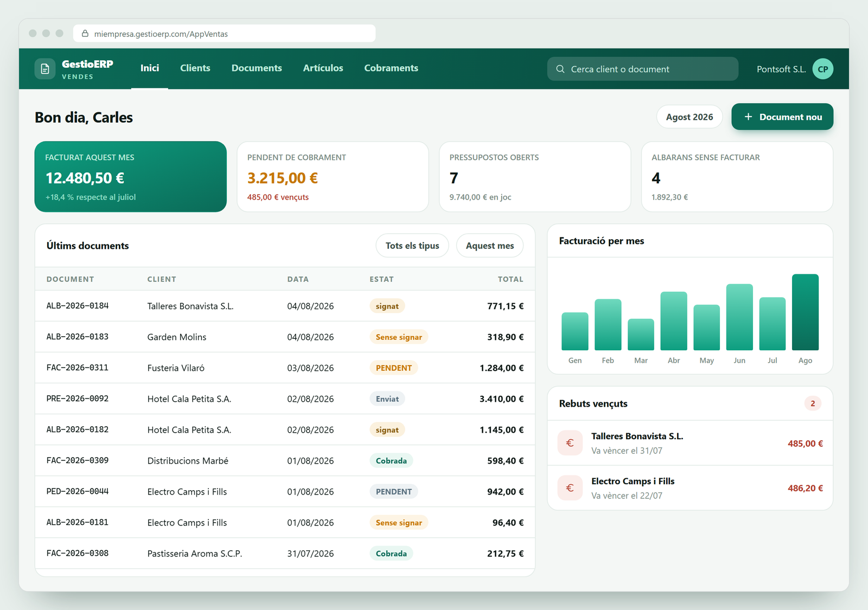This screenshot has width=868, height=610.
Task: Open invoice FAC-2026-0309
Action: pyautogui.click(x=78, y=460)
